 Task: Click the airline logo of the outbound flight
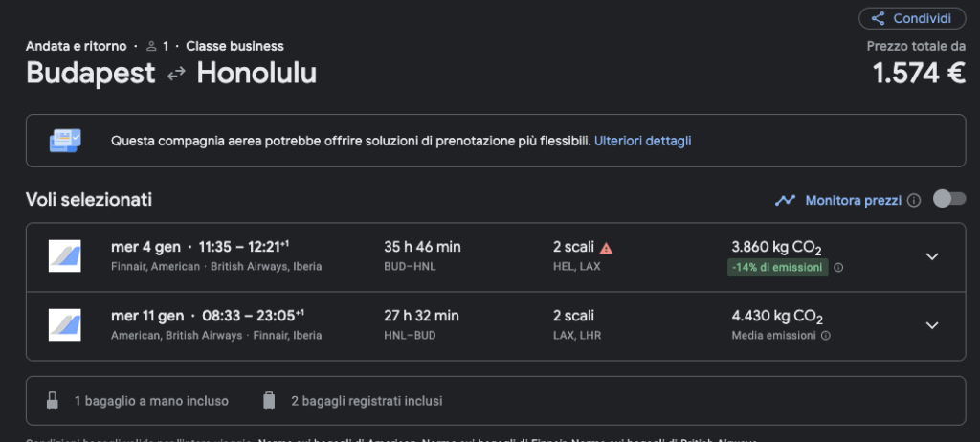coord(65,255)
